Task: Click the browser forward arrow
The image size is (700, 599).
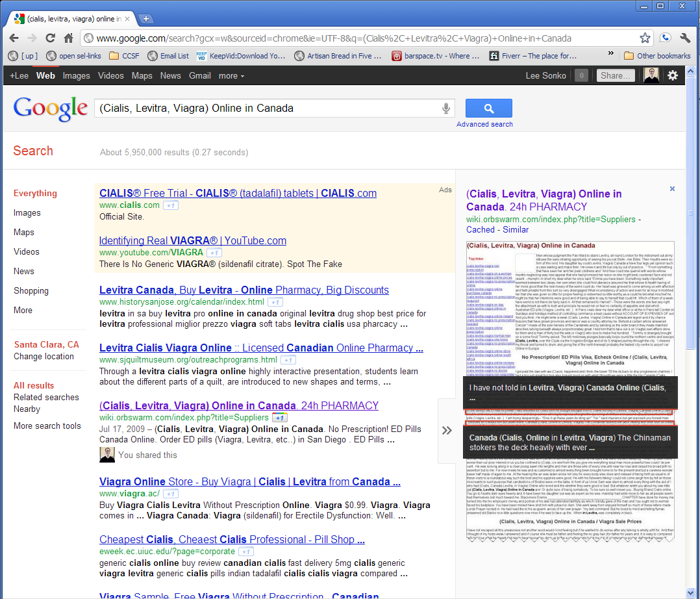Action: (x=32, y=38)
